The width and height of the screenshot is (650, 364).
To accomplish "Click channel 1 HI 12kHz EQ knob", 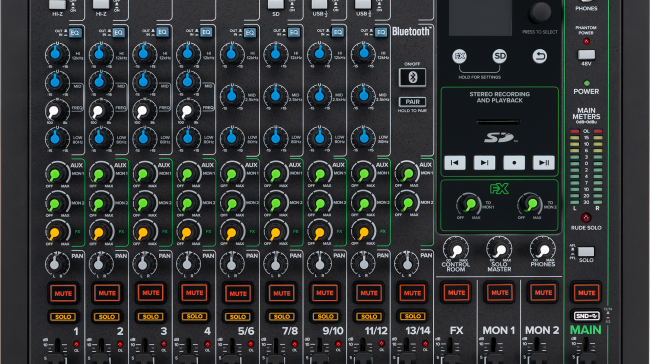I will [x=56, y=54].
